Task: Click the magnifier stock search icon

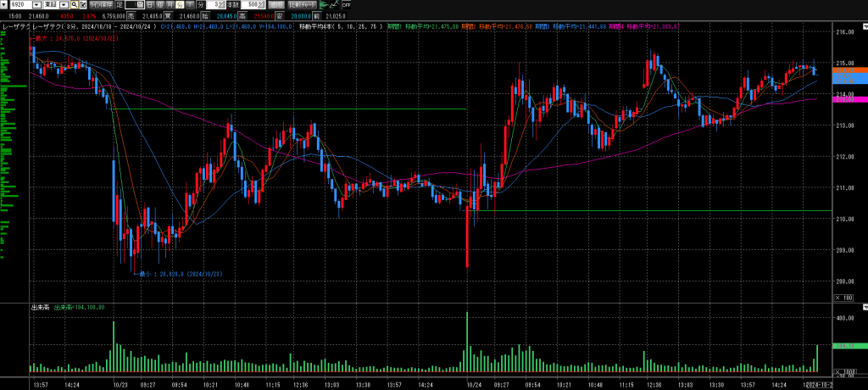Action: coord(74,5)
